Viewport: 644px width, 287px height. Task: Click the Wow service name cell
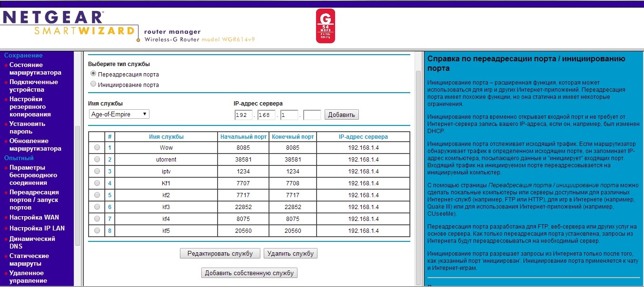pos(166,148)
